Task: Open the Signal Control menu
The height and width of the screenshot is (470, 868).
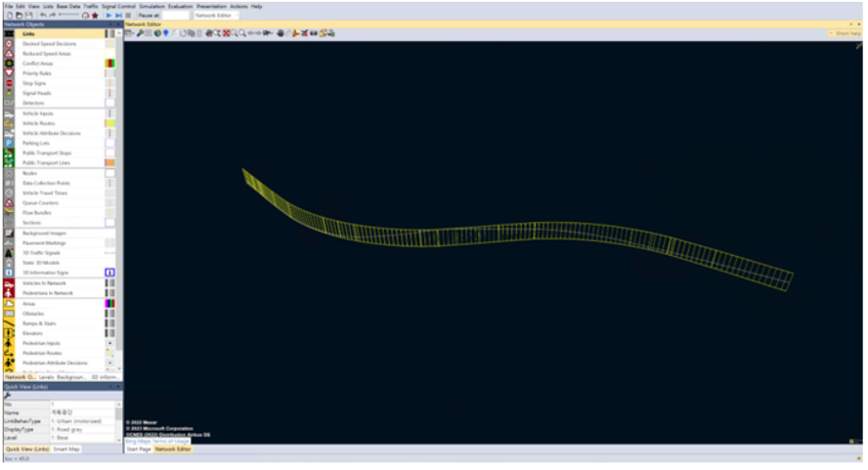Action: coord(118,6)
